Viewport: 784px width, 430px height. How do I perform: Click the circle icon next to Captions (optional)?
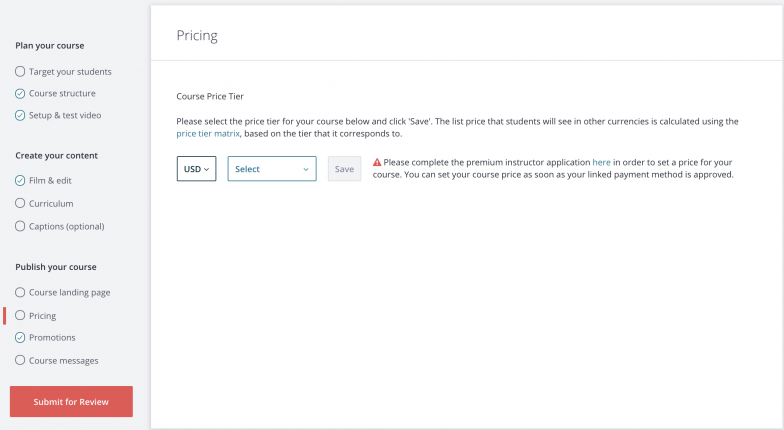[20, 226]
